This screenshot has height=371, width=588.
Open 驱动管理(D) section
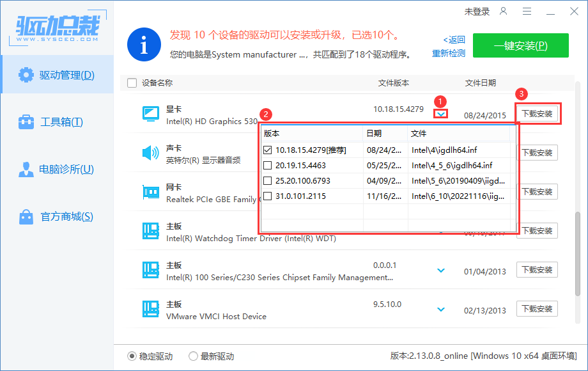[x=57, y=75]
